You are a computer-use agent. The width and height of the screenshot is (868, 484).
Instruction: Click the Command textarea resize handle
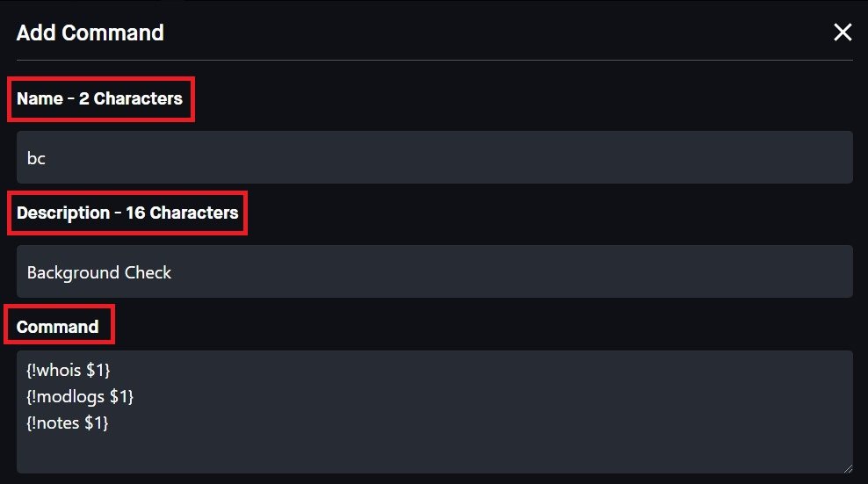[x=848, y=469]
